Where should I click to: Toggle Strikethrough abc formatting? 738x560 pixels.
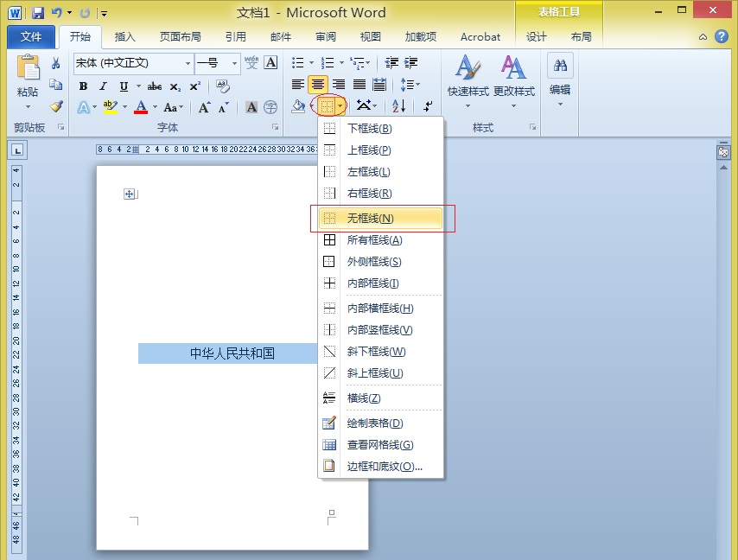(155, 86)
